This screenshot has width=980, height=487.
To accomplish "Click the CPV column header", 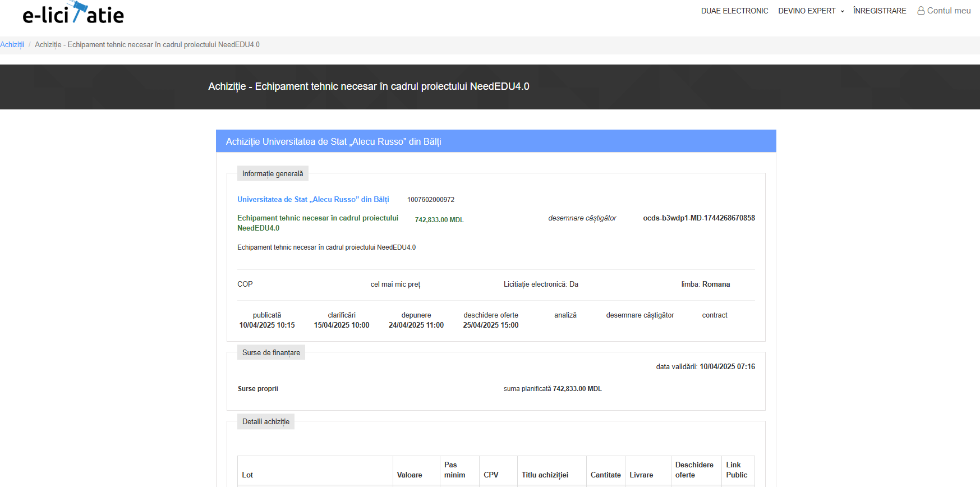I will click(491, 475).
